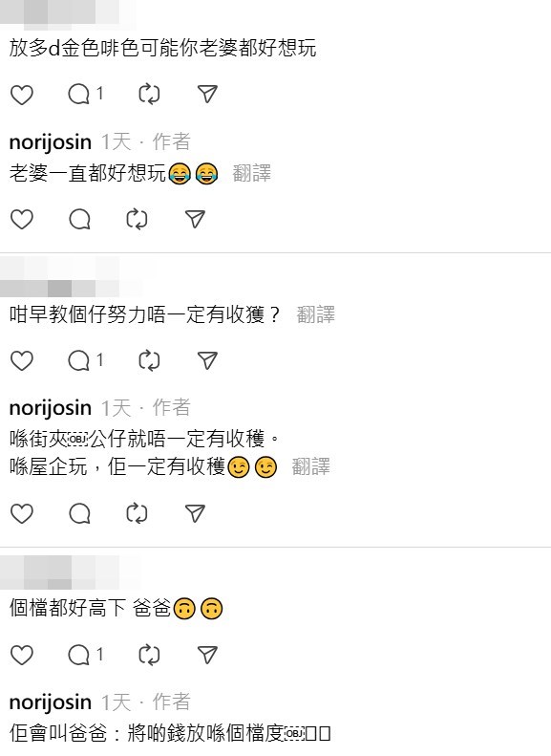Like the comment 咁早教個仔努力
This screenshot has width=551, height=756.
click(x=22, y=360)
